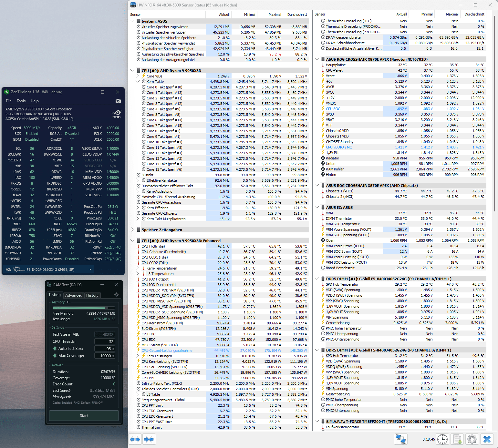Screen dimensions: 498x448
Task: Take a screenshot with ZenTimings camera icon
Action: click(x=118, y=101)
